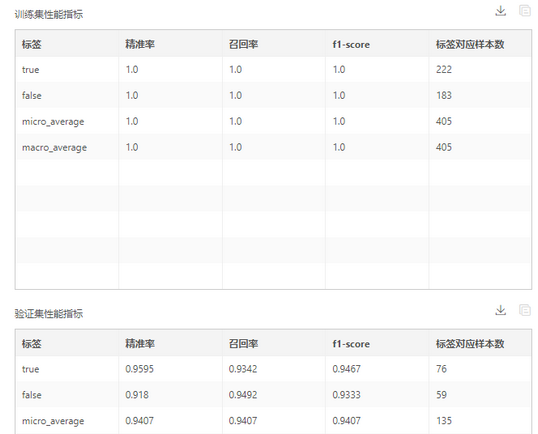The height and width of the screenshot is (434, 538).
Task: Click 标签 header in validation set table
Action: tap(32, 344)
